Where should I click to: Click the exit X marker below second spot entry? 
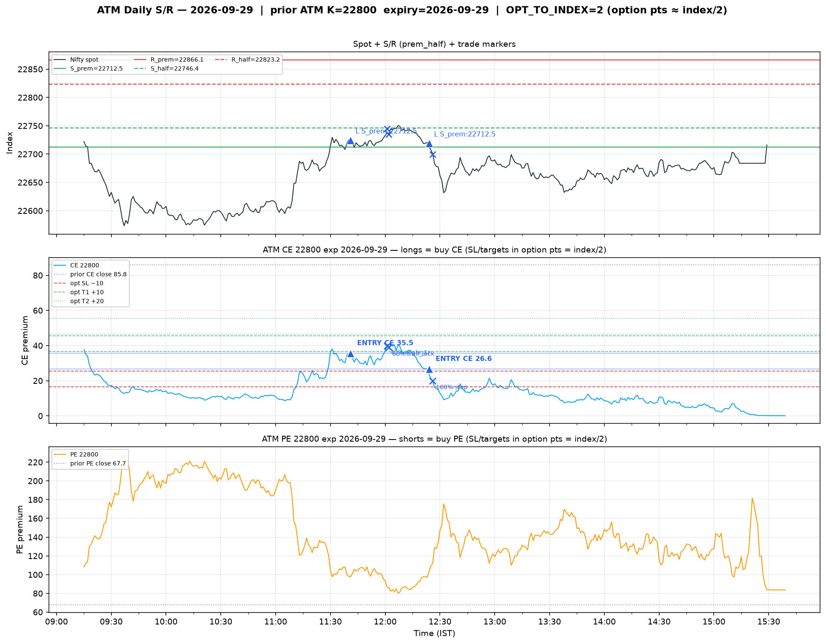[x=433, y=154]
